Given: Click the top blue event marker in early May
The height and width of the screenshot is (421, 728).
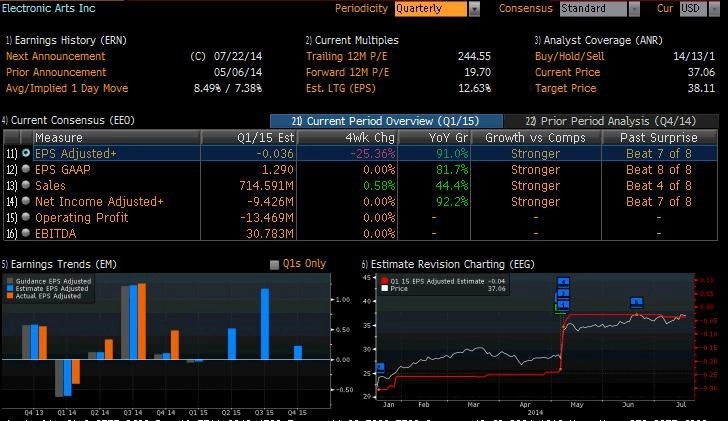Looking at the screenshot, I should pos(563,282).
